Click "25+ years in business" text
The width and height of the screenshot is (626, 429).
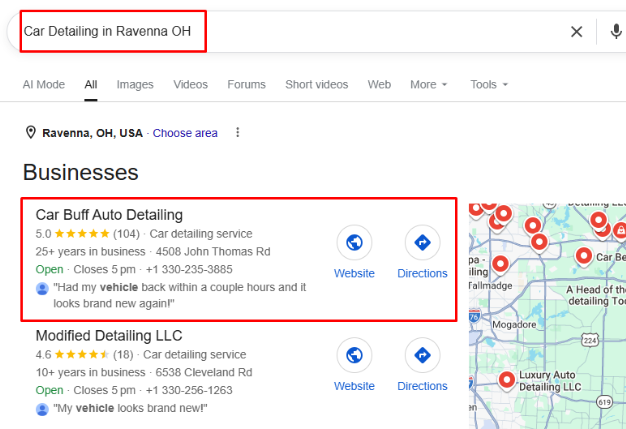[91, 252]
